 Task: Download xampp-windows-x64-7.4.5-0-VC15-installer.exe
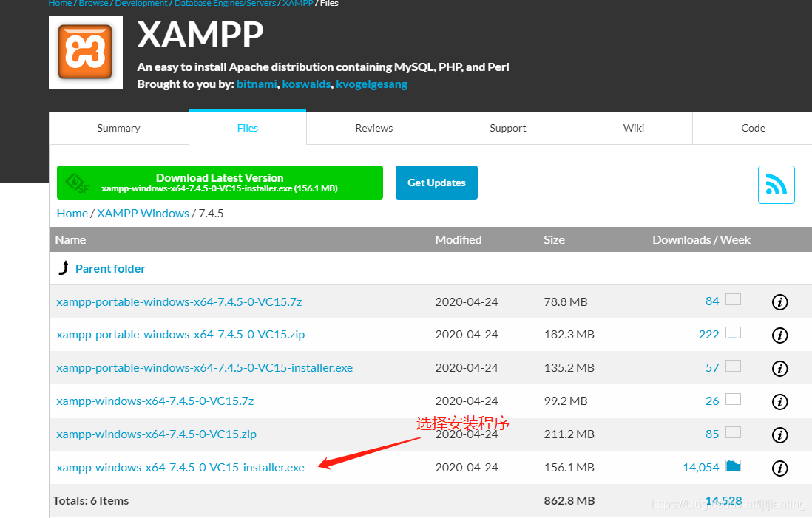click(180, 468)
